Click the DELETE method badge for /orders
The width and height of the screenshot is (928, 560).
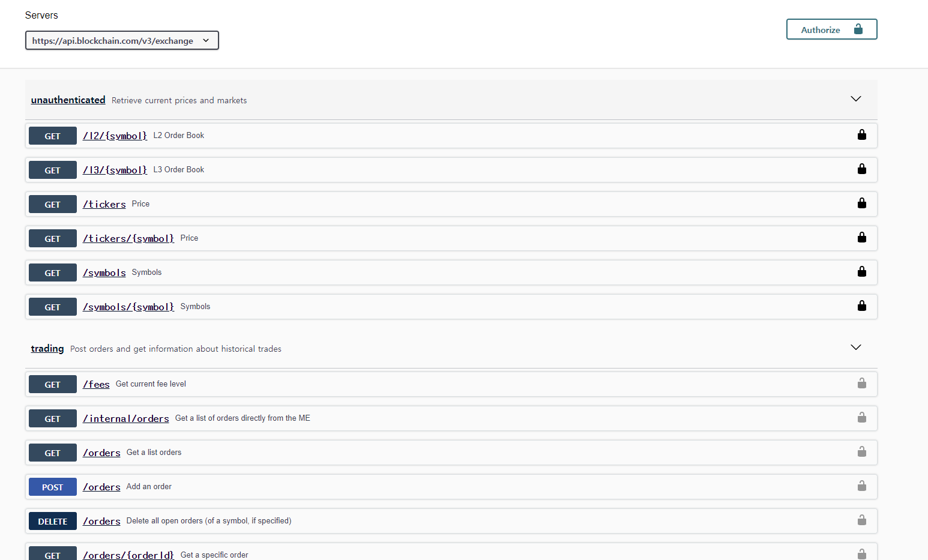(53, 521)
